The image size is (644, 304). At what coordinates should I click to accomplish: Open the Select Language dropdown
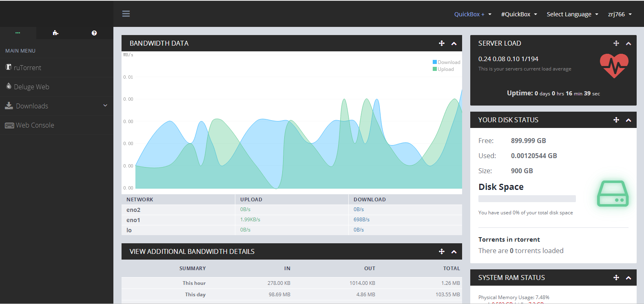click(x=572, y=14)
